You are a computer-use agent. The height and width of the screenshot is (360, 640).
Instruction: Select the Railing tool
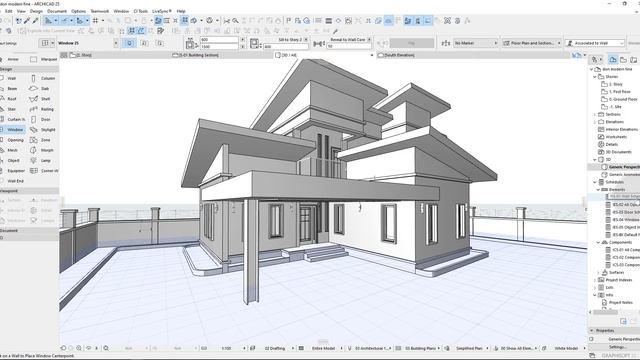(43, 109)
